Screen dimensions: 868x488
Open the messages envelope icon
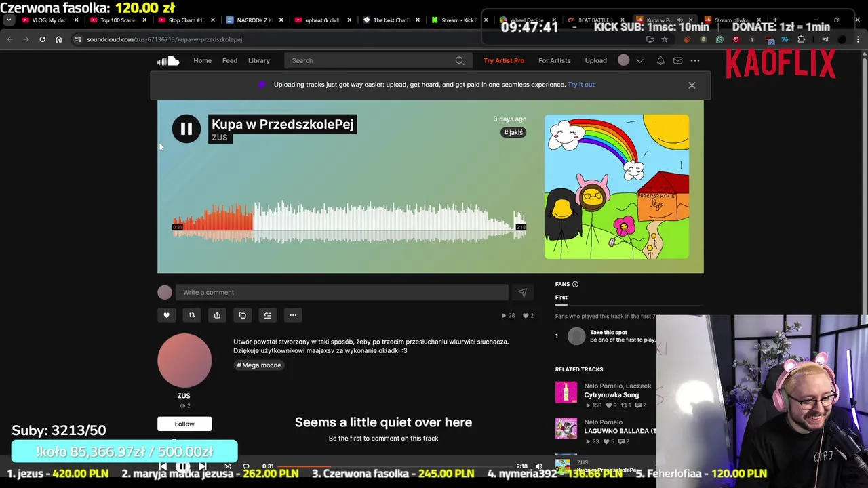click(677, 60)
